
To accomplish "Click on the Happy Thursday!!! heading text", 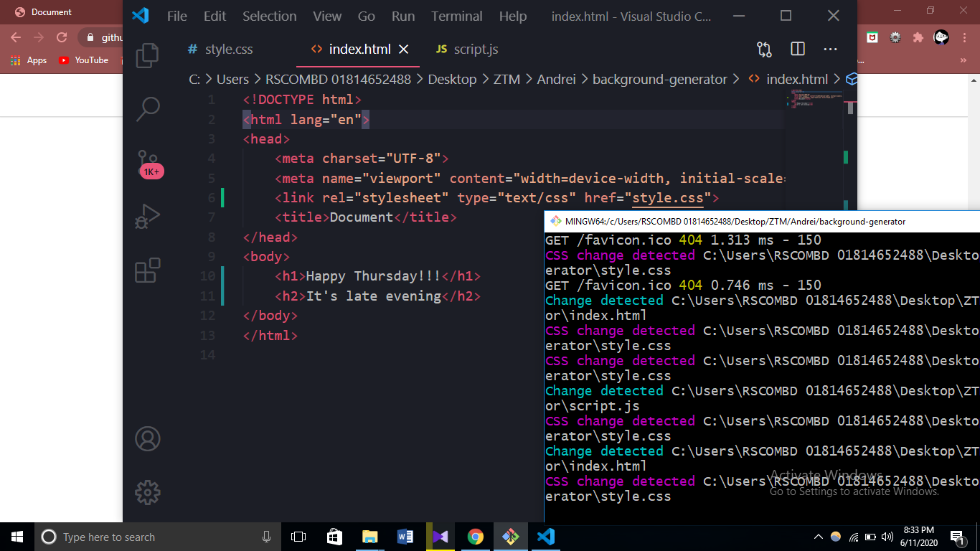I will [373, 276].
